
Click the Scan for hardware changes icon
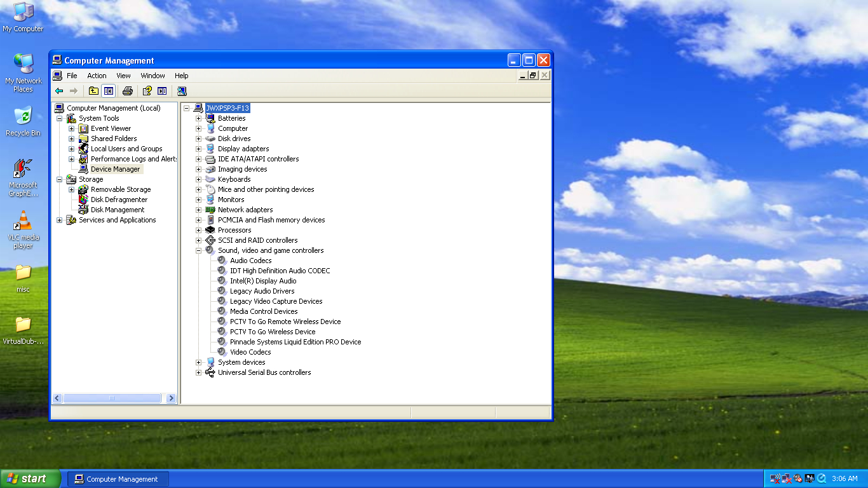pos(182,91)
